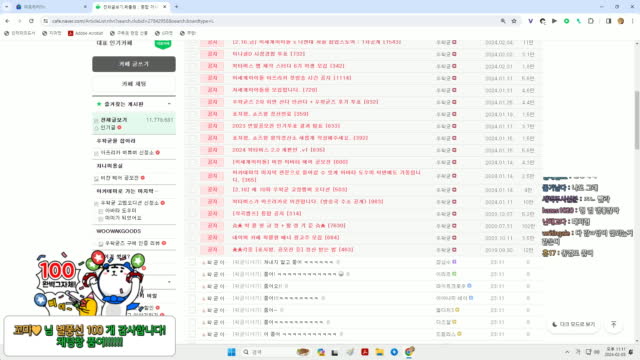This screenshot has height=360, width=640.
Task: Click author 우왁굳 on the 2024.02.04 row
Action: pos(443,42)
